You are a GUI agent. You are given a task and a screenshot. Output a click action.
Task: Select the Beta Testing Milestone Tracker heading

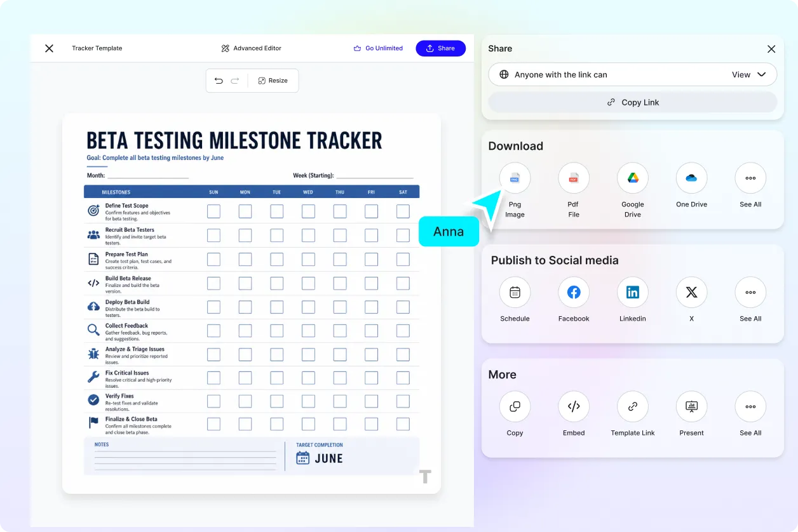(x=234, y=140)
